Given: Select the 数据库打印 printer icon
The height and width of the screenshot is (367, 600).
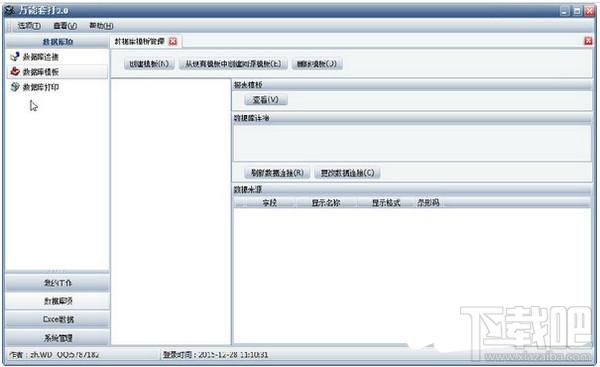Looking at the screenshot, I should pyautogui.click(x=15, y=87).
